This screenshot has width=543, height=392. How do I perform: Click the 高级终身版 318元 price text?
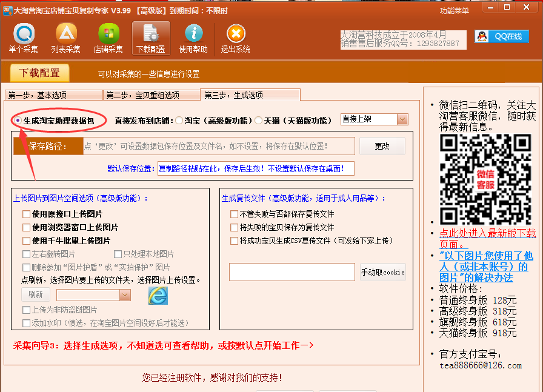click(x=478, y=311)
